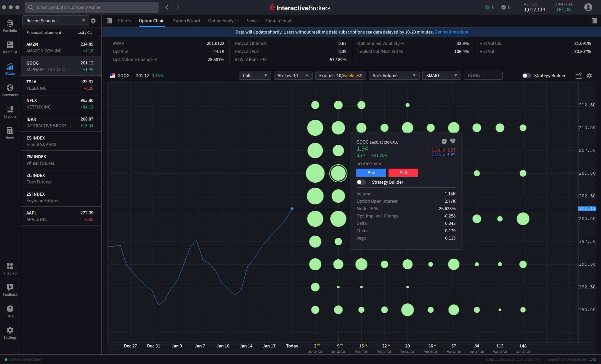Click the watchlist settings gear beside Recent Searches
601x364 pixels.
pyautogui.click(x=93, y=21)
